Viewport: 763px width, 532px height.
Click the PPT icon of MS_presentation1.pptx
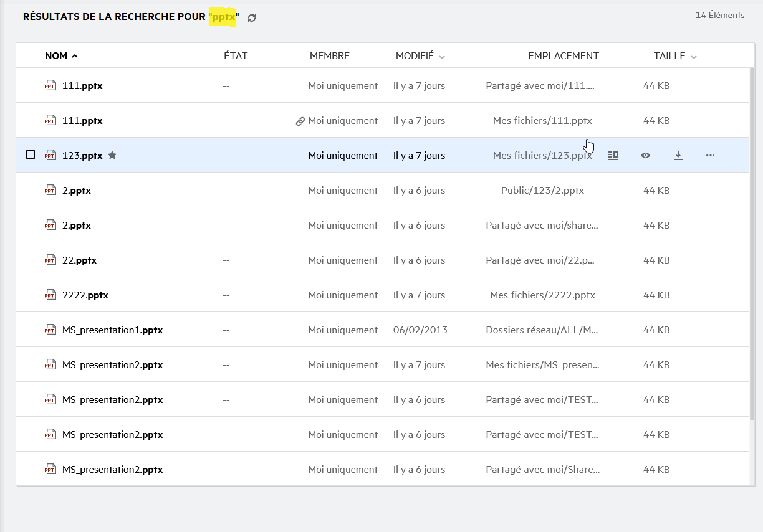(x=50, y=330)
